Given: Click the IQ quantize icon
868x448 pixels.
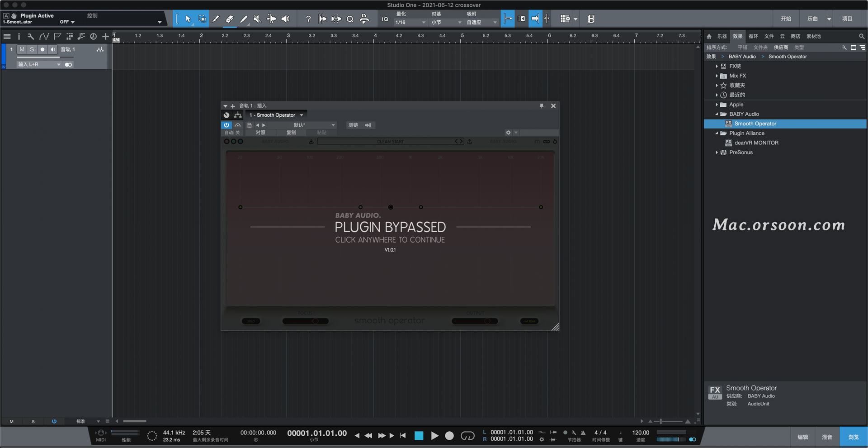Looking at the screenshot, I should pos(385,19).
